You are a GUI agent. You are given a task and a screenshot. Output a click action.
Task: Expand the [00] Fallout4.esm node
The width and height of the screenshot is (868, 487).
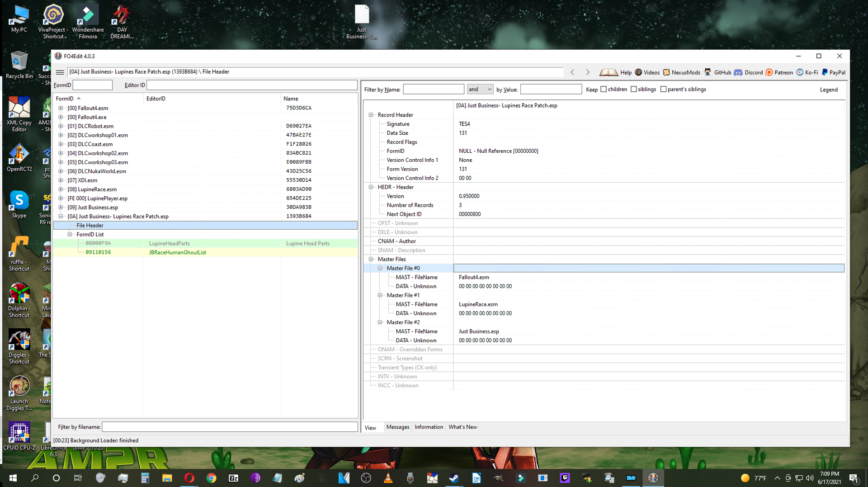[61, 108]
